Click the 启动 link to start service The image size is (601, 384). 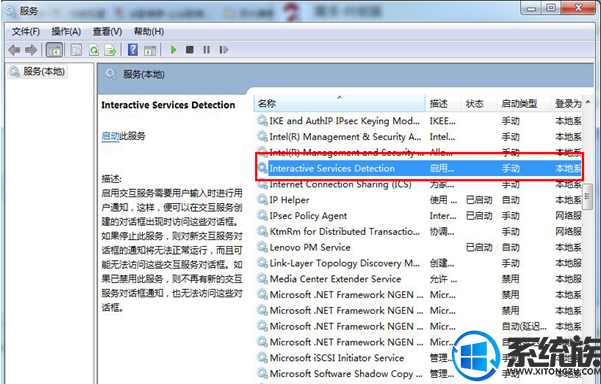click(110, 136)
